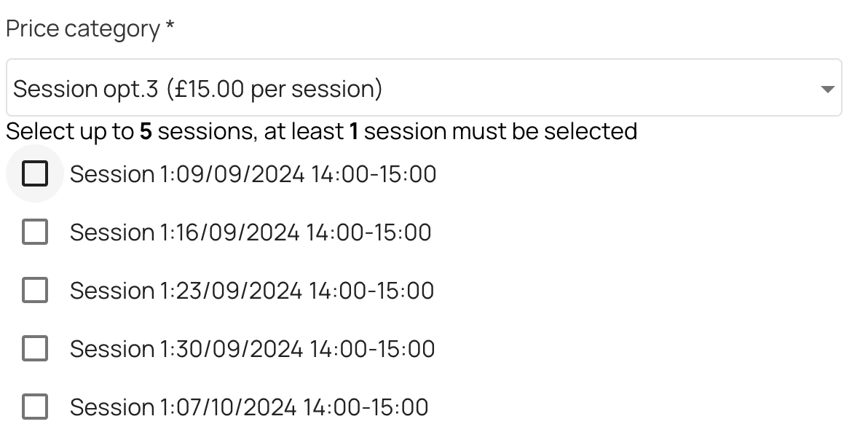Click the 'Session 1:30/09/2024' label text
Viewport: 868px width, 443px height.
click(186, 349)
